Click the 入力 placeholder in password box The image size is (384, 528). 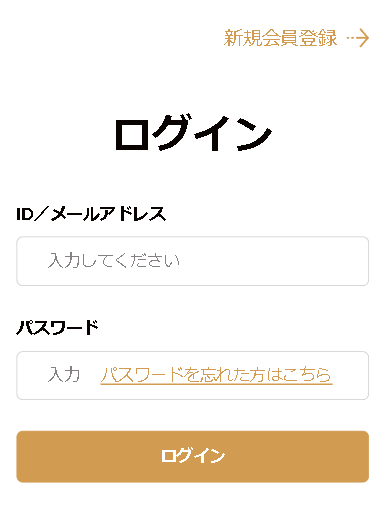(x=64, y=375)
